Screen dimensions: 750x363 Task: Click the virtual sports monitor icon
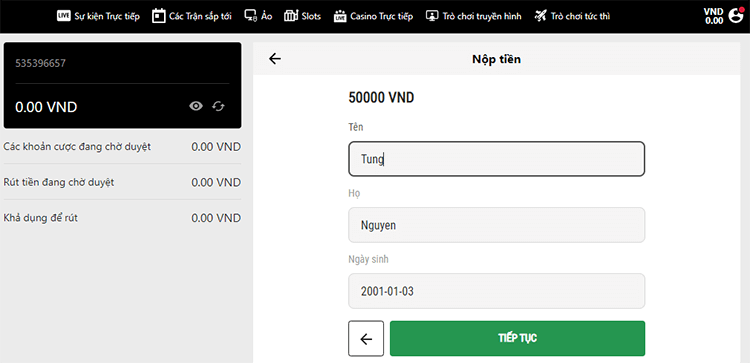[251, 16]
